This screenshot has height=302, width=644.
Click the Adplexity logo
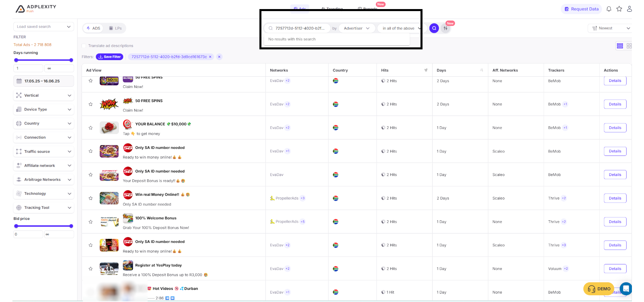click(x=36, y=8)
